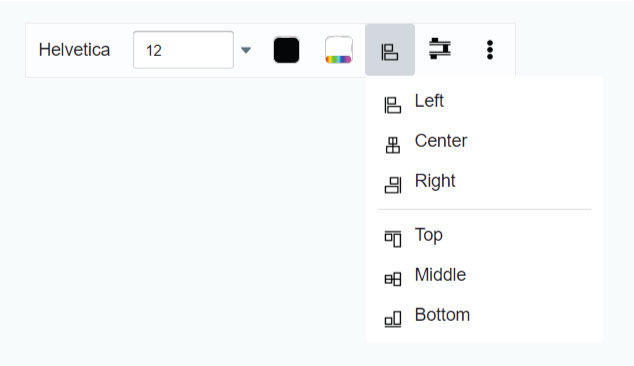This screenshot has width=634, height=366.
Task: Choose the Center menu entry text
Action: [x=441, y=141]
